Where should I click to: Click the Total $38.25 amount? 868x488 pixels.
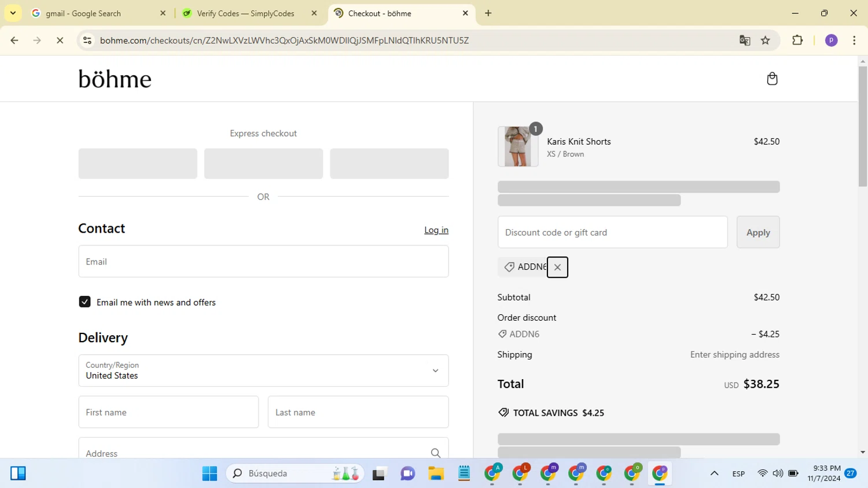coord(761,384)
